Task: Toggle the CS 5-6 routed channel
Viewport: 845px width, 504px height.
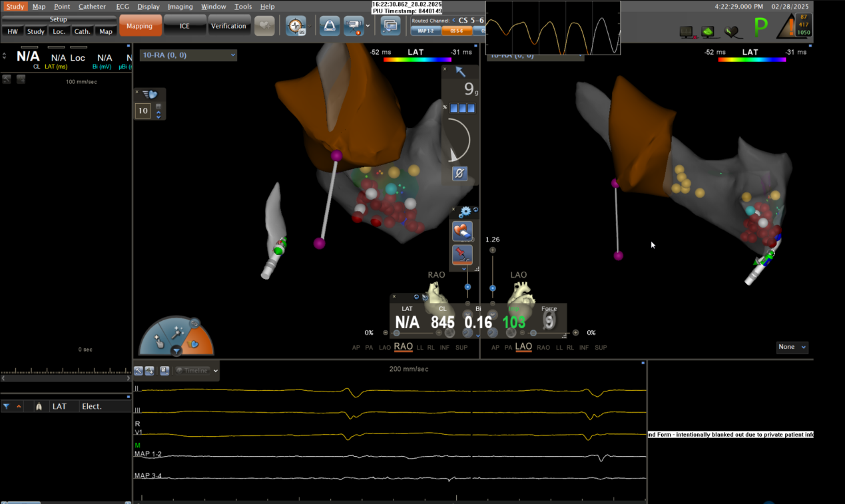Action: [x=456, y=31]
